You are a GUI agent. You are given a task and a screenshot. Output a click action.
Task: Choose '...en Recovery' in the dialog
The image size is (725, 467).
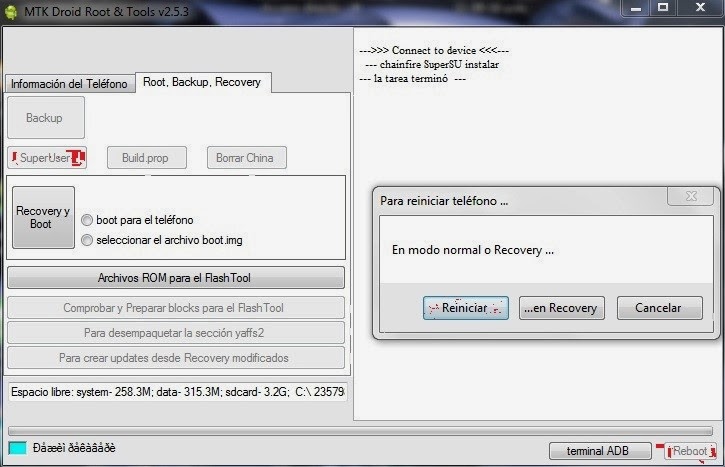[x=561, y=308]
